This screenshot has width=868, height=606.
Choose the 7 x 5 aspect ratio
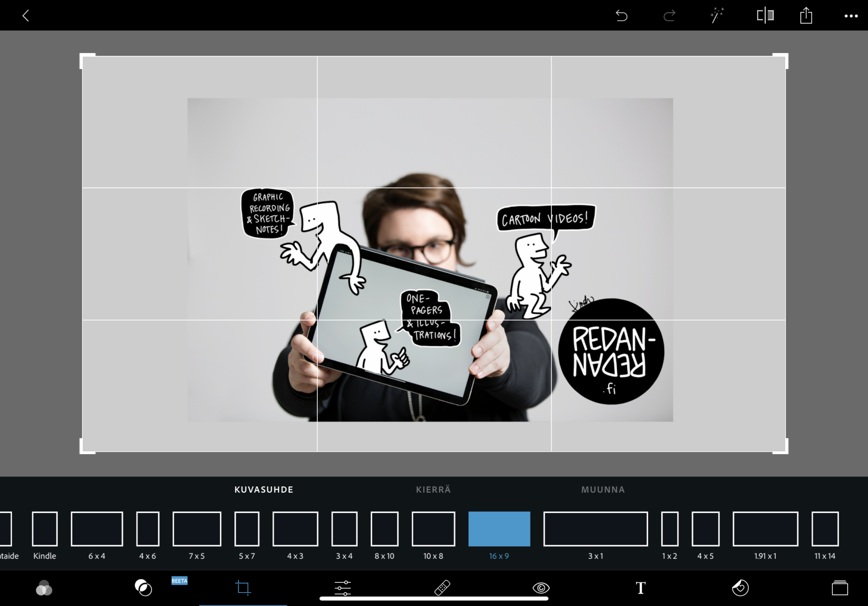(x=197, y=535)
